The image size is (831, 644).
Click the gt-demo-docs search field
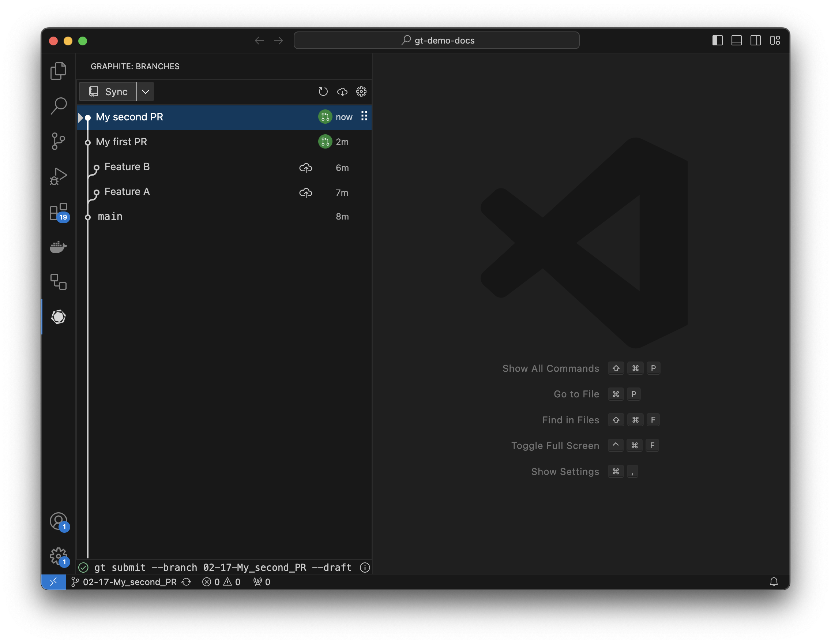point(436,40)
